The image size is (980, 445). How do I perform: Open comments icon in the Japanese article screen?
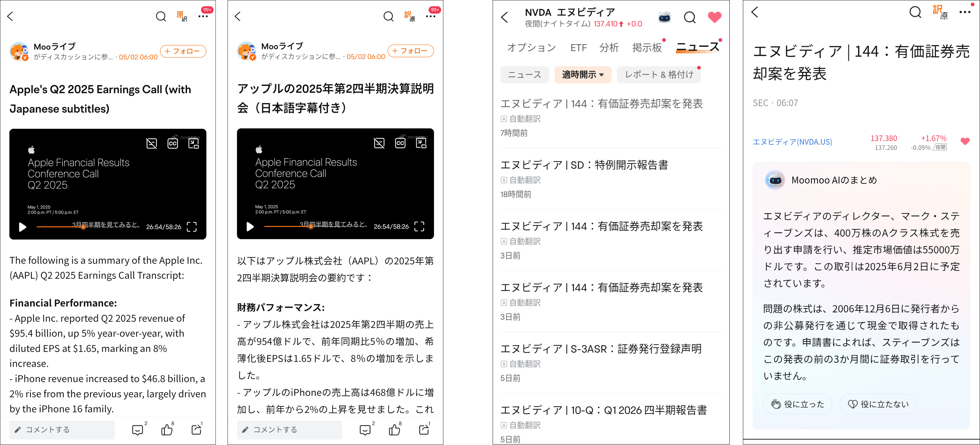point(365,430)
